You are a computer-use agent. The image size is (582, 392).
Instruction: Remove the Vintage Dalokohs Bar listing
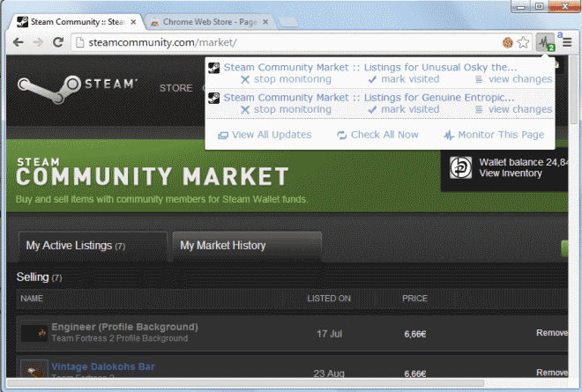552,373
